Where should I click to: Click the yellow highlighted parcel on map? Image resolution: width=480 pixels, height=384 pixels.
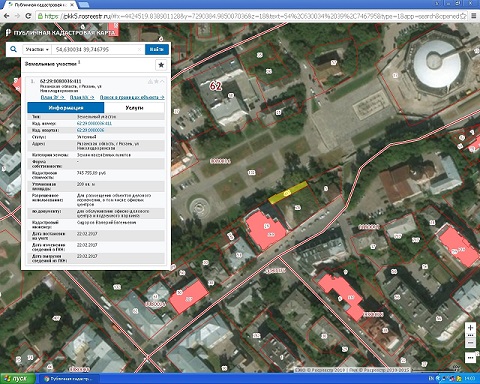click(288, 193)
